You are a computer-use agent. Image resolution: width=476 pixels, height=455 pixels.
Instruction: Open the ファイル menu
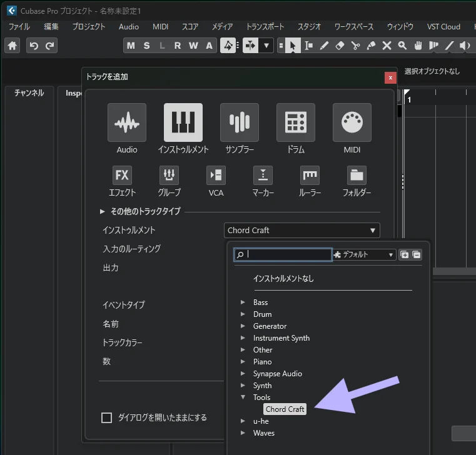(19, 27)
